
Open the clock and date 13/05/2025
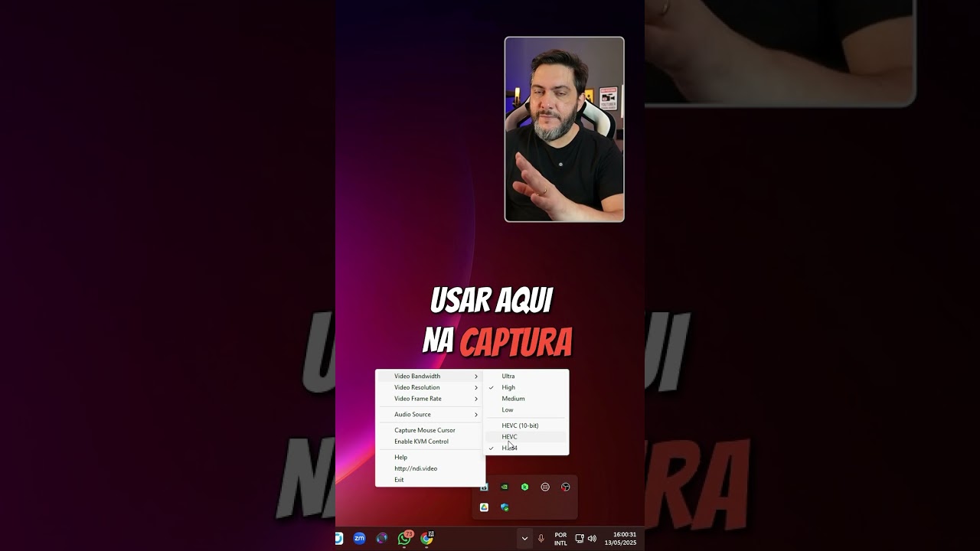(620, 539)
